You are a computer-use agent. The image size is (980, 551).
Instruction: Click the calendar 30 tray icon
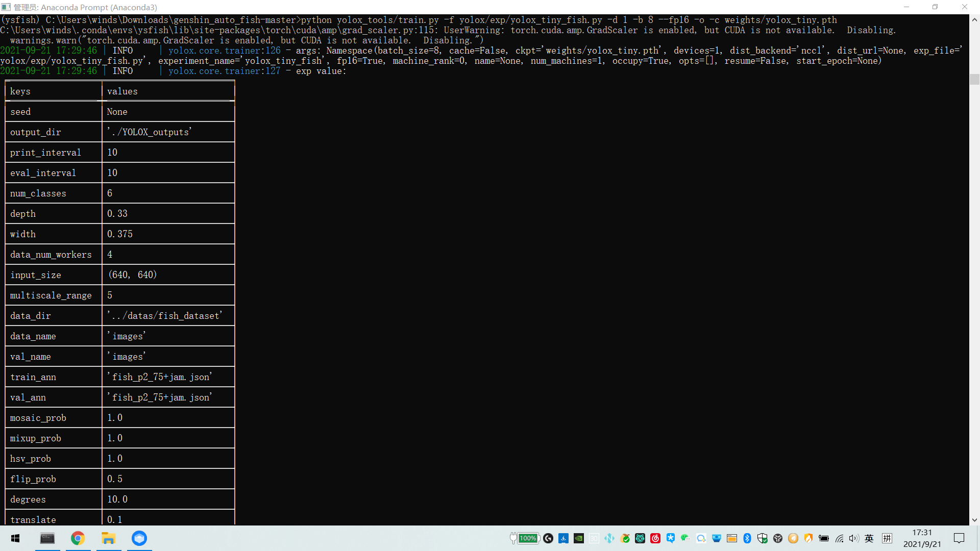coord(594,538)
